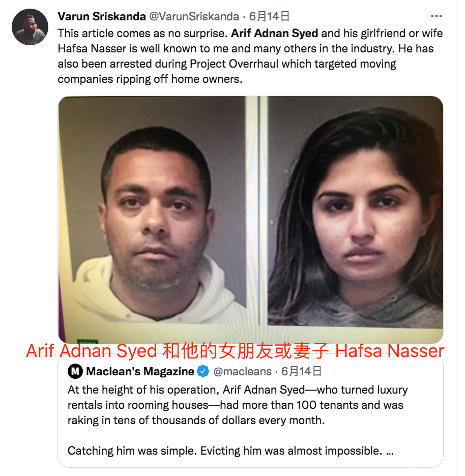Screen dimensions: 465x476
Task: Click the red Chinese caption overlay text
Action: click(x=235, y=351)
